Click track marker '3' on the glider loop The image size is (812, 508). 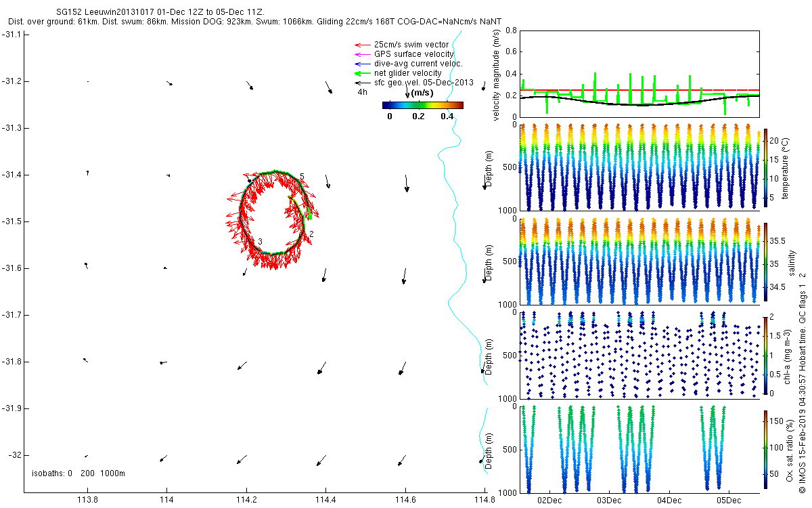tap(260, 241)
